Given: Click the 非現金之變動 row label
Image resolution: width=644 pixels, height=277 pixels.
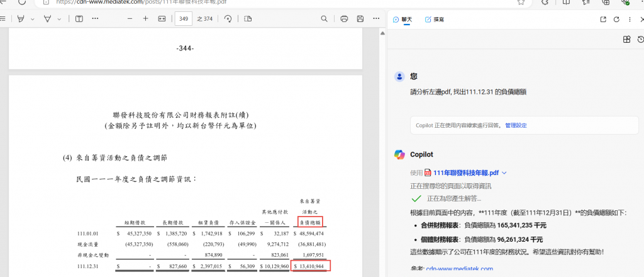Looking at the screenshot, I should pyautogui.click(x=93, y=255).
